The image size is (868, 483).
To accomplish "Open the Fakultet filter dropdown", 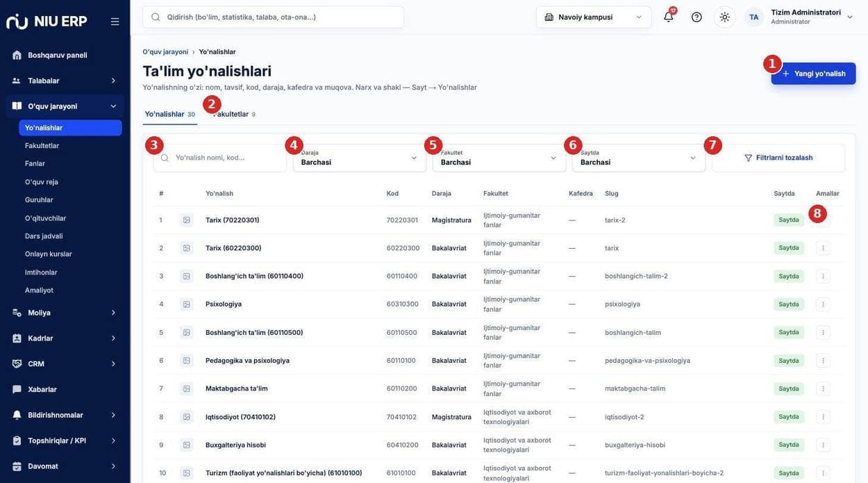I will pos(499,158).
